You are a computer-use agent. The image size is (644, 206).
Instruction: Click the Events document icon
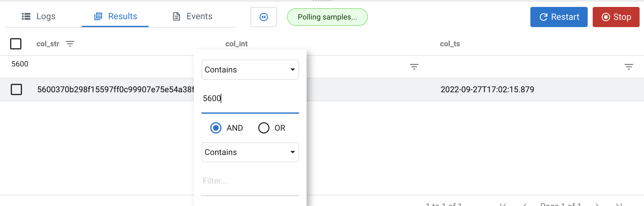(177, 16)
